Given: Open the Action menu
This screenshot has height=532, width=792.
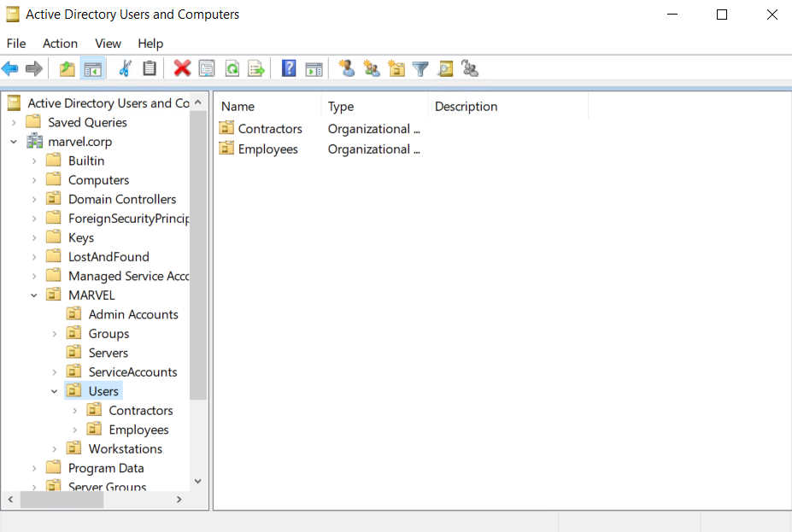Looking at the screenshot, I should click(x=60, y=44).
